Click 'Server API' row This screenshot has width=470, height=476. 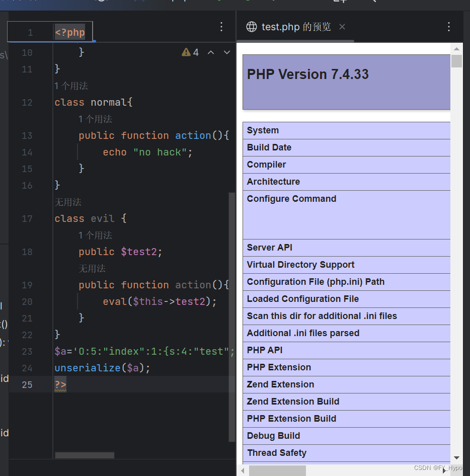(x=346, y=248)
